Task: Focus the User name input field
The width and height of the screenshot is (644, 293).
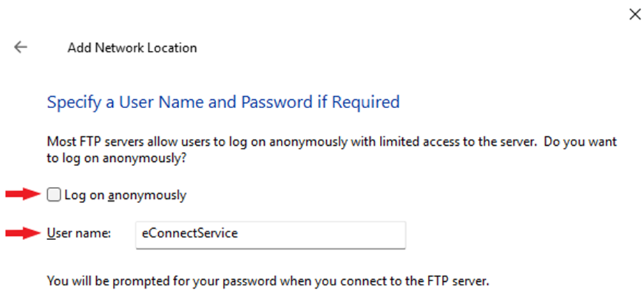Action: [x=270, y=234]
